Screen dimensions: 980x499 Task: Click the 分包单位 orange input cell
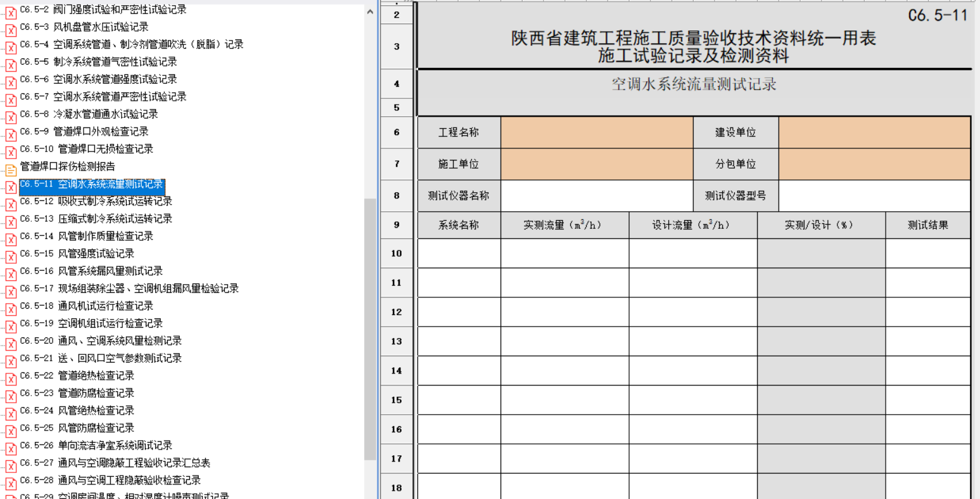click(x=874, y=164)
